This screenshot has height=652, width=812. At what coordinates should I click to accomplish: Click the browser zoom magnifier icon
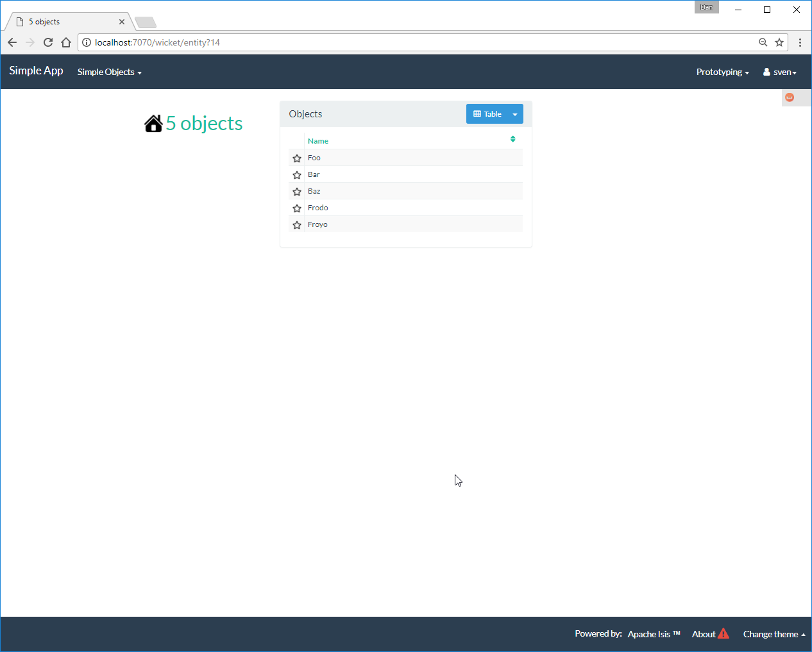tap(763, 42)
